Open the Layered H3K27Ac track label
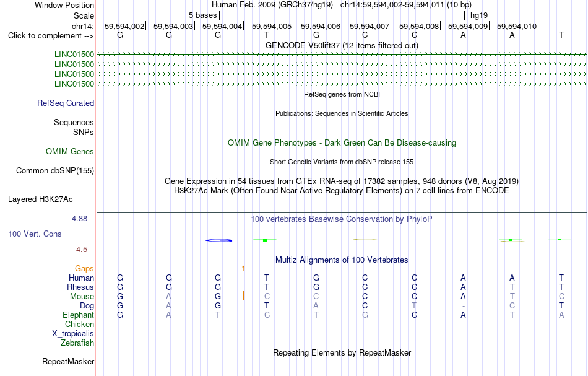The width and height of the screenshot is (588, 376). [40, 199]
